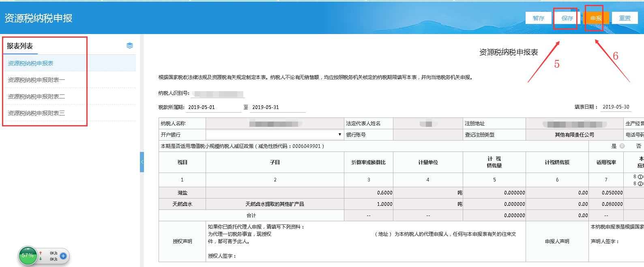644x267 pixels.
Task: Click the 法定代表人姓名 value field
Action: click(x=428, y=124)
